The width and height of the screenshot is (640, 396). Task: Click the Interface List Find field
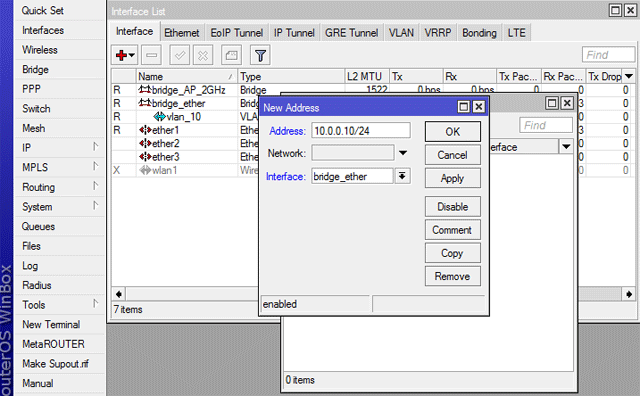(608, 55)
